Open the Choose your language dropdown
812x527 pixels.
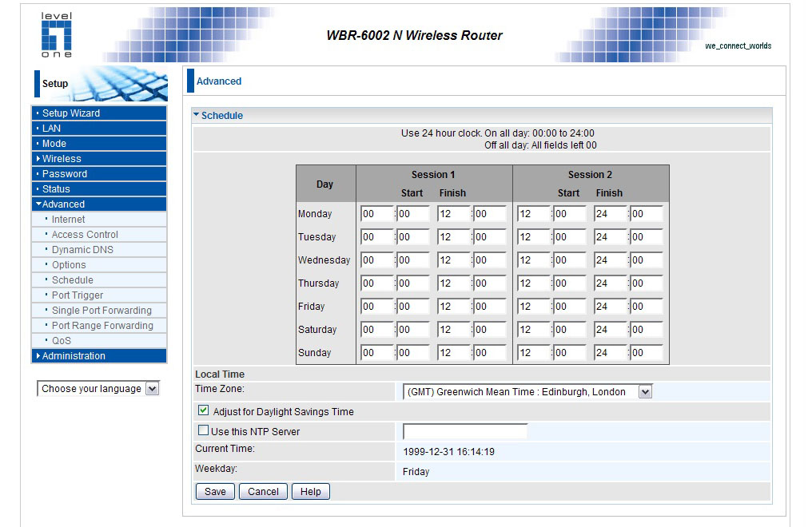[98, 388]
